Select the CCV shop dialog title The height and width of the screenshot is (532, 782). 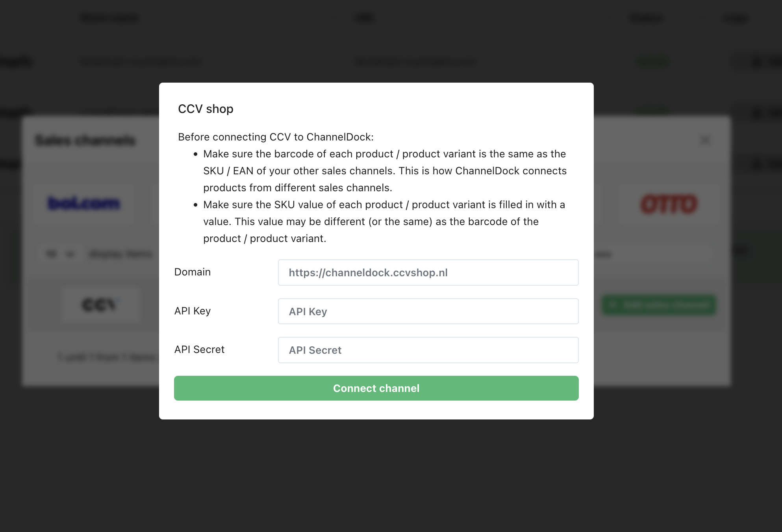click(x=206, y=109)
